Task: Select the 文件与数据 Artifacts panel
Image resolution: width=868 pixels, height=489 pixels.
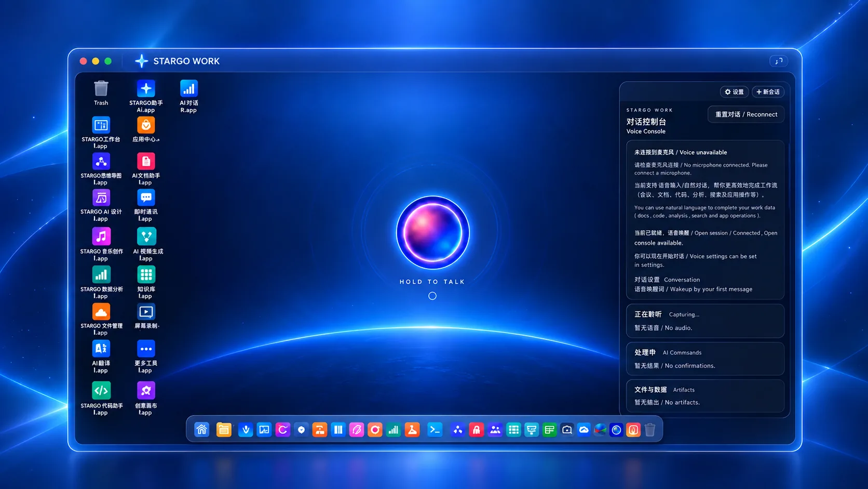Action: pos(705,396)
